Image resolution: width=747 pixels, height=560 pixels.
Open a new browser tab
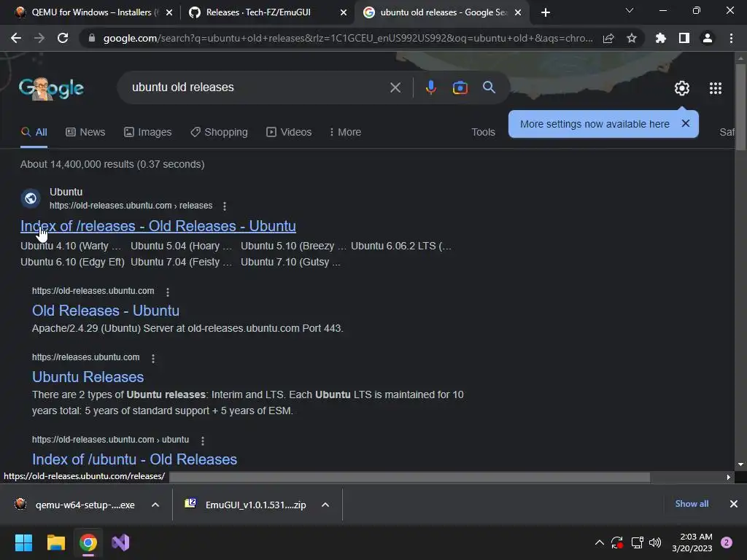click(x=546, y=12)
